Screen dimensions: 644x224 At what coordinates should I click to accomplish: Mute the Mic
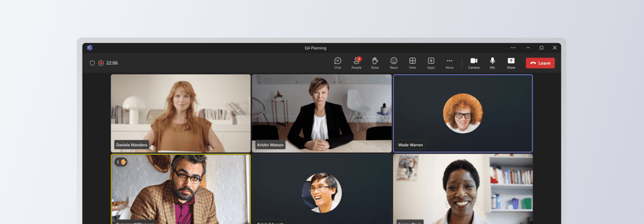[x=492, y=63]
